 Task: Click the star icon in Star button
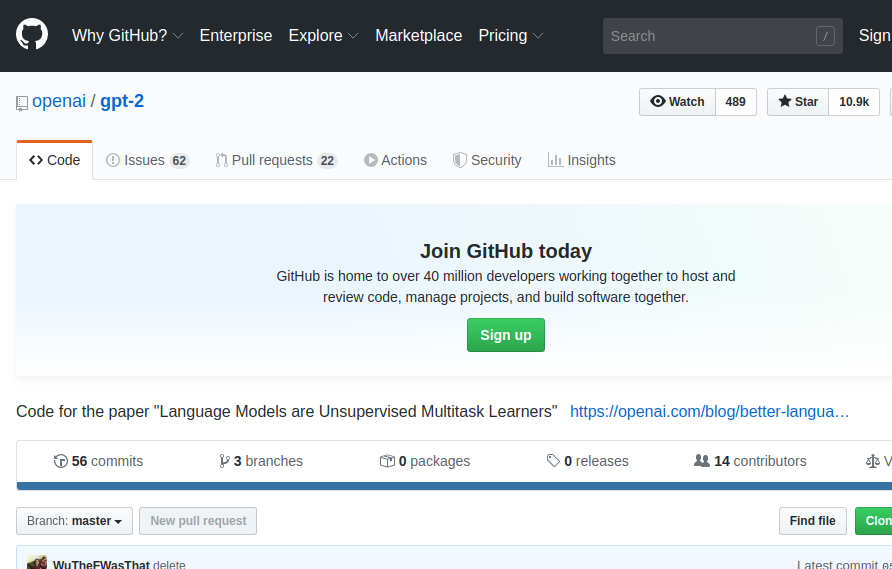[x=785, y=101]
